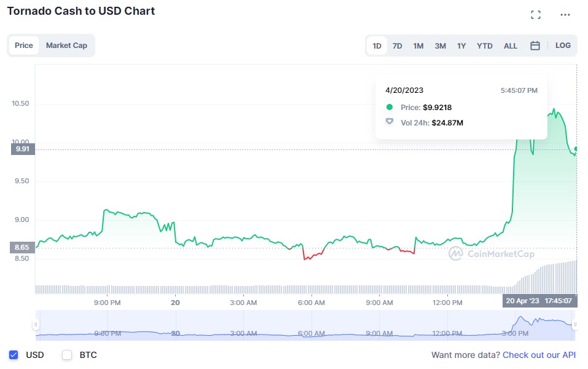Enable the BTC currency checkbox
The height and width of the screenshot is (369, 588).
click(x=67, y=355)
